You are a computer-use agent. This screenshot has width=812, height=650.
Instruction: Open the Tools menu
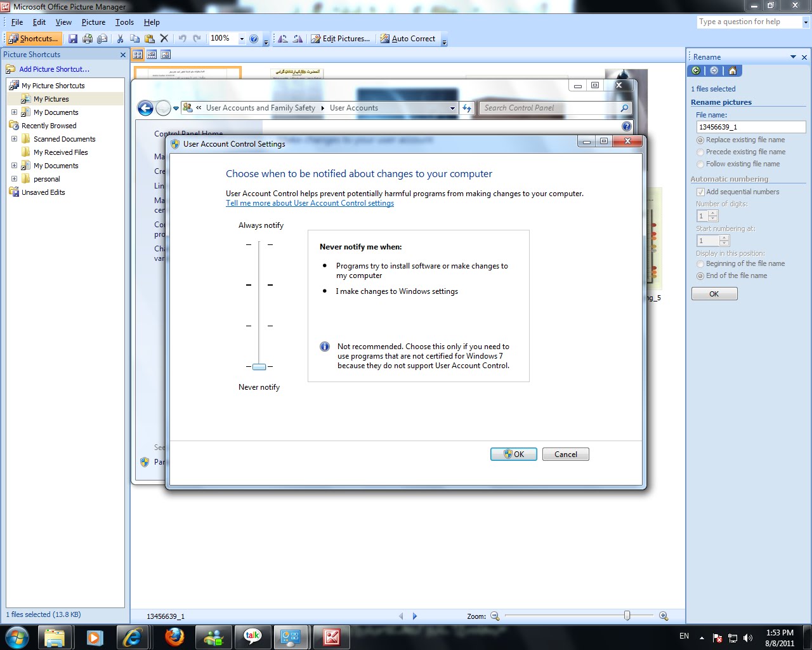[124, 22]
